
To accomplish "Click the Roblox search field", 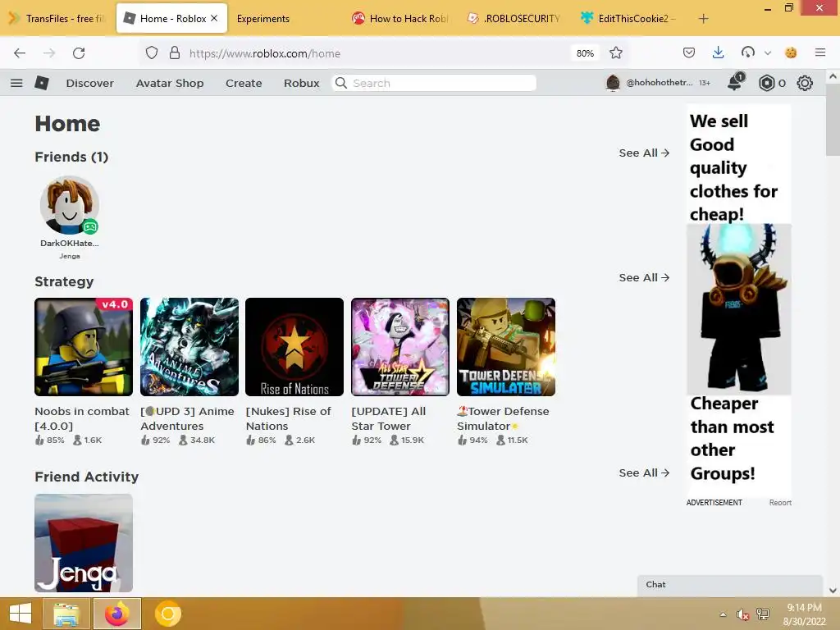I will click(x=435, y=83).
